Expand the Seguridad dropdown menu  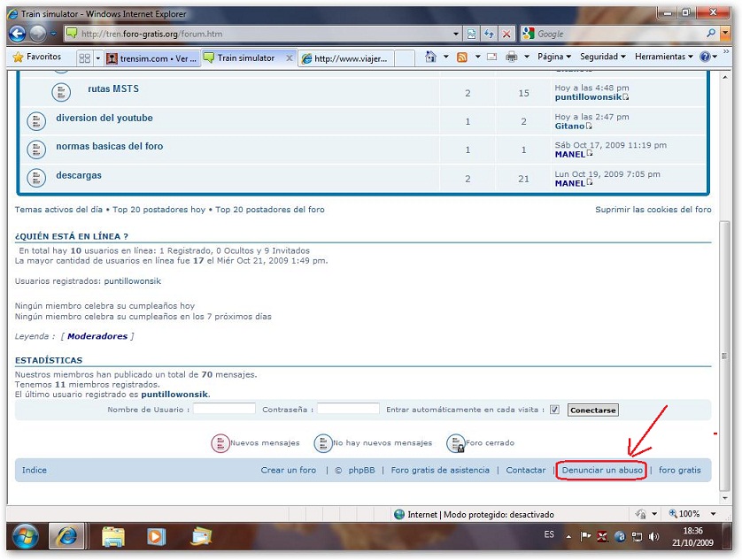coord(602,57)
